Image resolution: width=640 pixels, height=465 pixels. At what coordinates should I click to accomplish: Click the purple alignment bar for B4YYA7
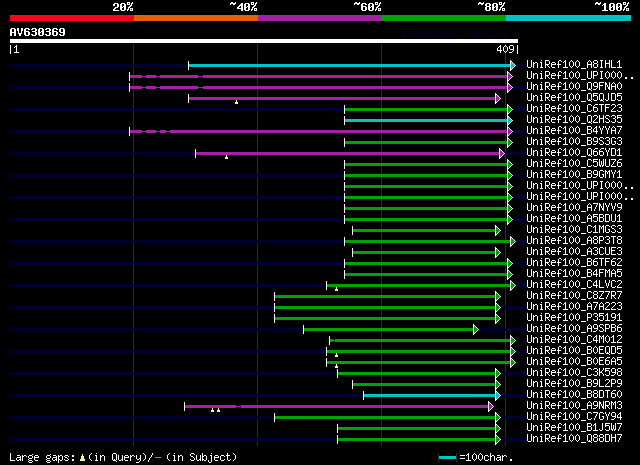click(318, 131)
